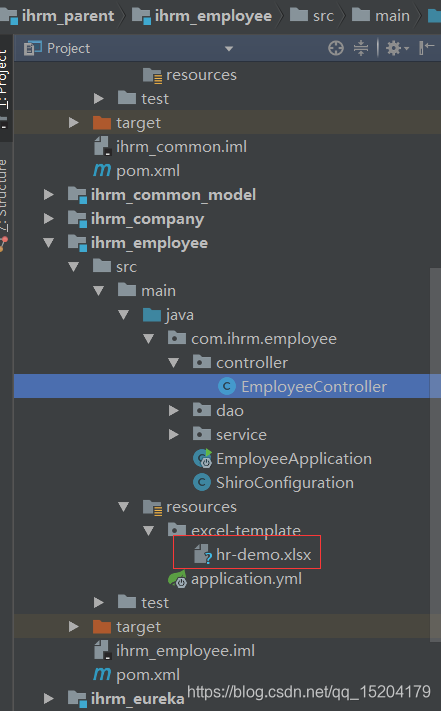Select the topmost resources folder
The image size is (441, 711).
201,75
